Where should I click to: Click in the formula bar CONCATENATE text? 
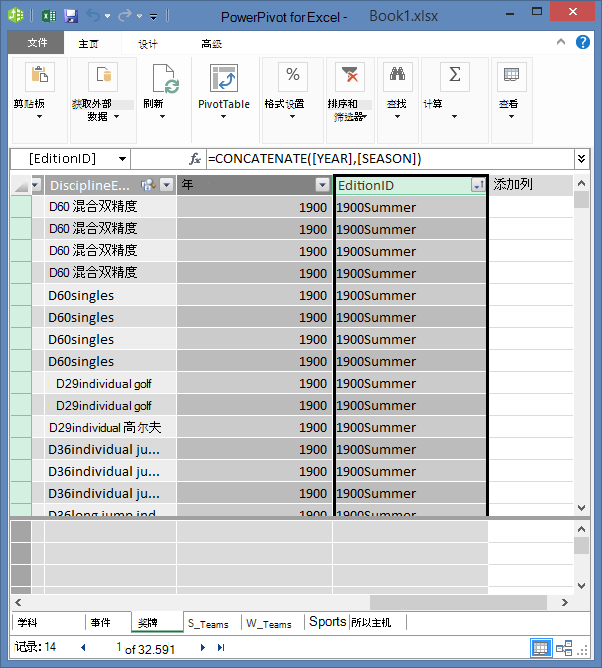click(314, 159)
